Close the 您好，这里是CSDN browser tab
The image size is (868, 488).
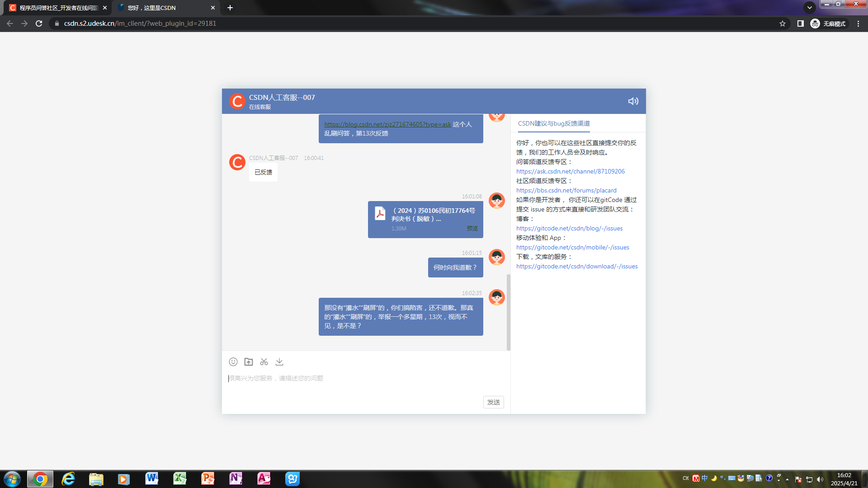point(213,8)
